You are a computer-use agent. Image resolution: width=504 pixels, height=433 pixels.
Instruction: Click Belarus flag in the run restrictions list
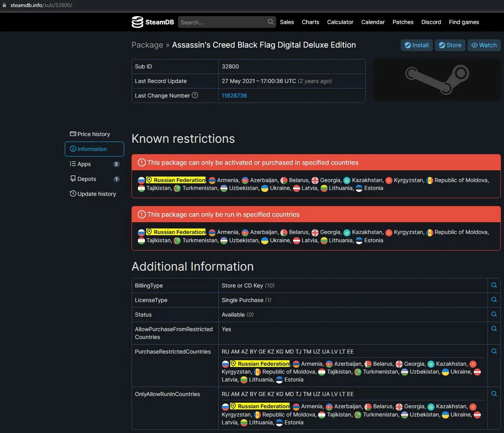[x=284, y=232]
